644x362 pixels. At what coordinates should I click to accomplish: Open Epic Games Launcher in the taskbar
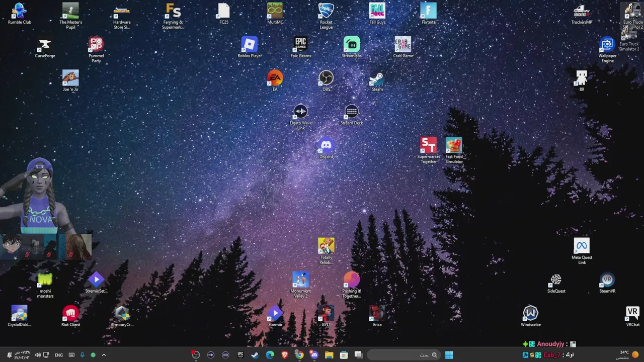[x=240, y=355]
